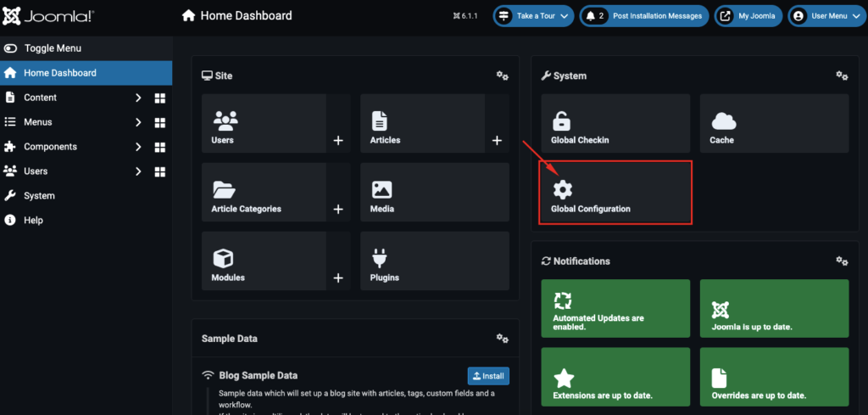Screen dimensions: 868x415
Task: Open the Users tile in Site panel
Action: pyautogui.click(x=264, y=124)
